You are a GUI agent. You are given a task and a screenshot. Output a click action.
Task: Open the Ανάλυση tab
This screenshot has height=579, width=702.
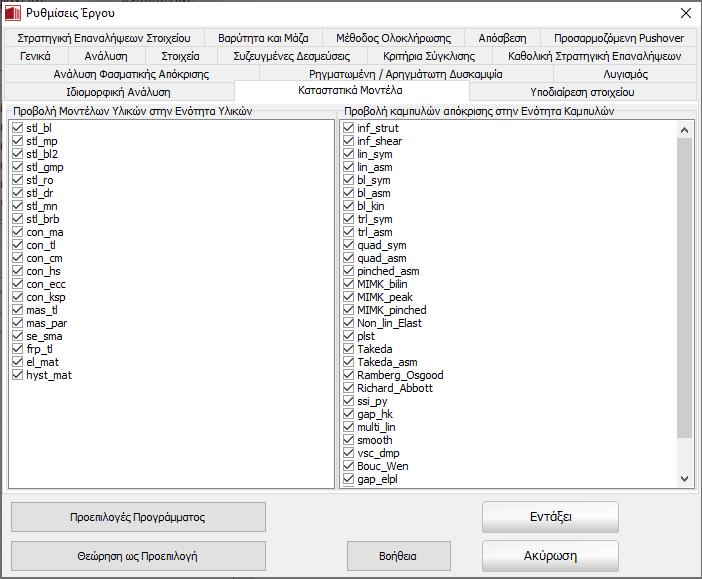pyautogui.click(x=106, y=56)
